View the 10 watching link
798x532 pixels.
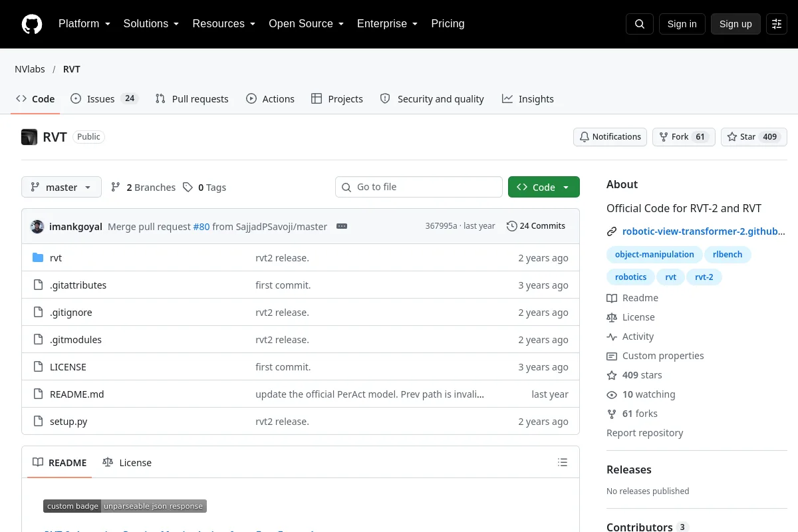pyautogui.click(x=641, y=394)
